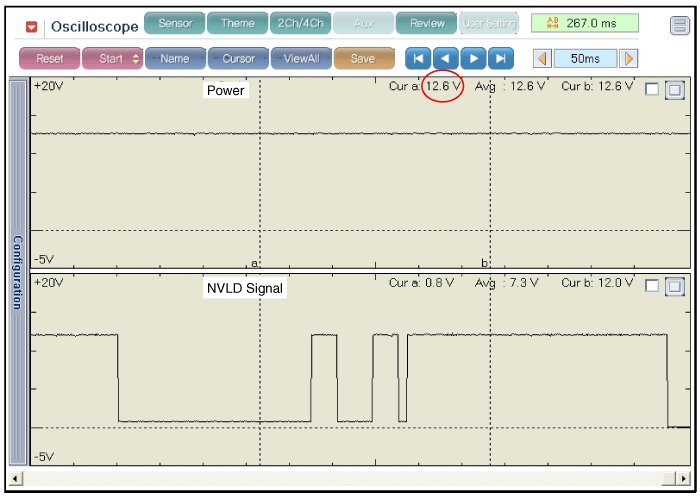The image size is (700, 496).
Task: Jump to the last waveform frame
Action: 500,59
